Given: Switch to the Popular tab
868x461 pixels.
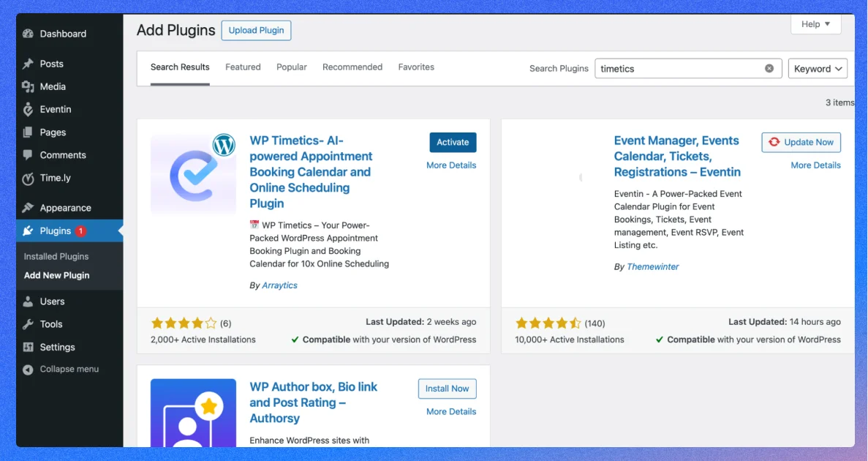Looking at the screenshot, I should pyautogui.click(x=292, y=67).
